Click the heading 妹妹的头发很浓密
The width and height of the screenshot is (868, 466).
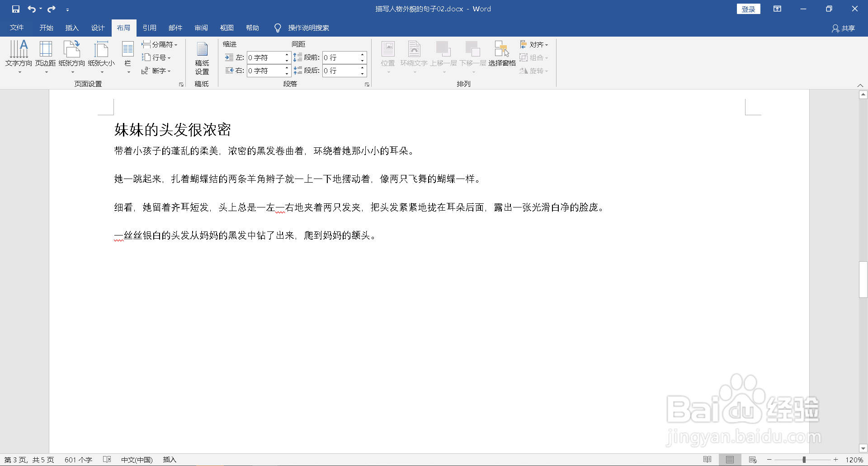173,130
